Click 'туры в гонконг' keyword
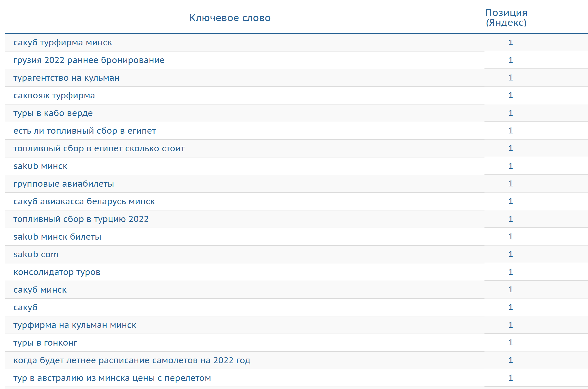 pos(45,343)
